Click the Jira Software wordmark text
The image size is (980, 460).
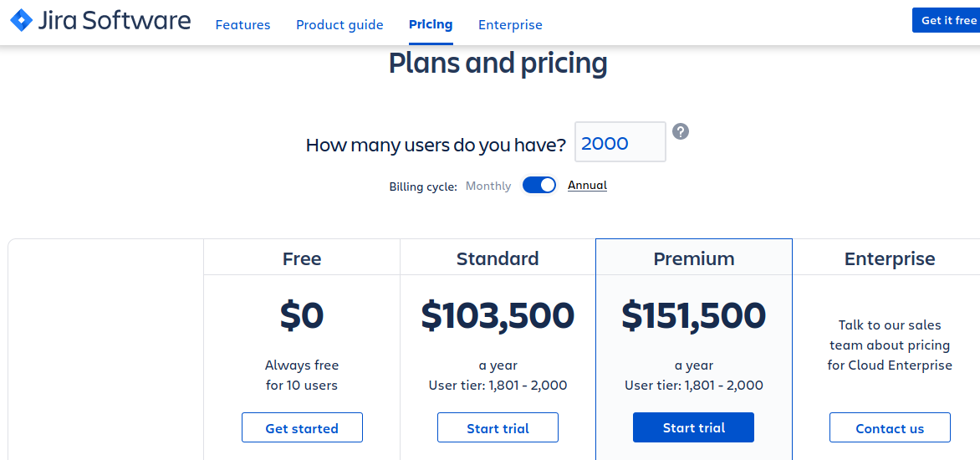(x=115, y=21)
